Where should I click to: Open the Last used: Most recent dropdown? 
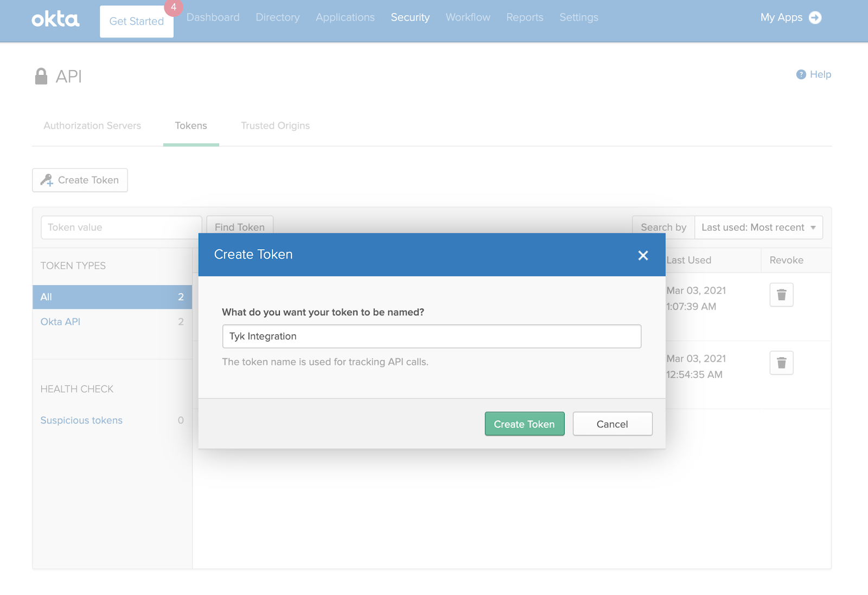[758, 227]
